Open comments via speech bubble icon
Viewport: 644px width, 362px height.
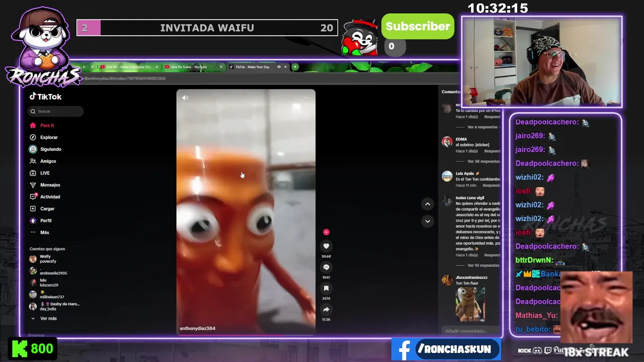[x=326, y=267]
